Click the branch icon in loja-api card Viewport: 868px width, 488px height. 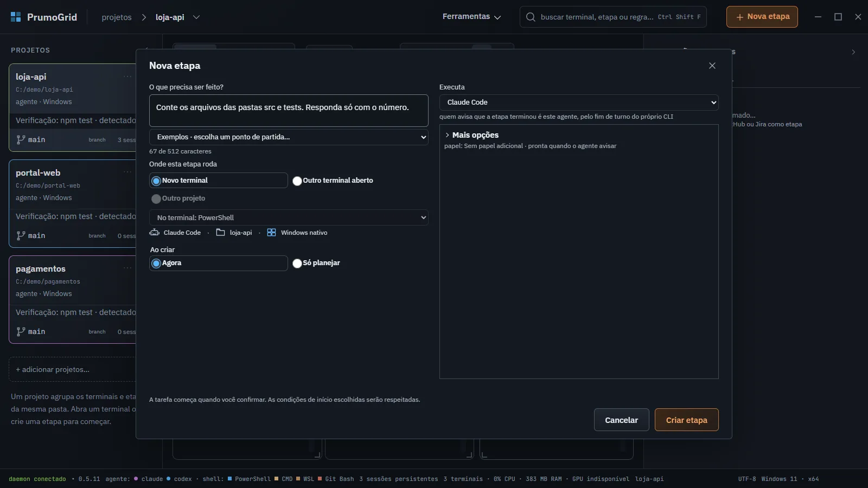coord(21,139)
